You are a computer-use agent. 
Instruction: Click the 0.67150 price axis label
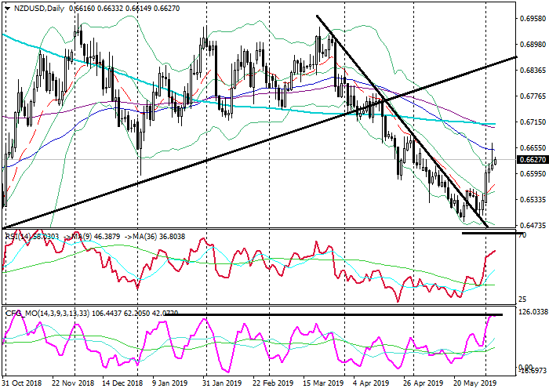[533, 122]
